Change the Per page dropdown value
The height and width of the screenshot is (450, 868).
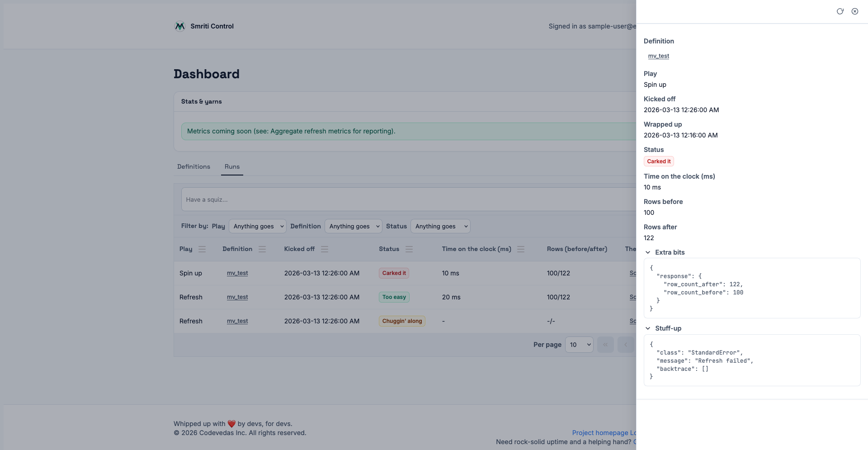pyautogui.click(x=579, y=345)
